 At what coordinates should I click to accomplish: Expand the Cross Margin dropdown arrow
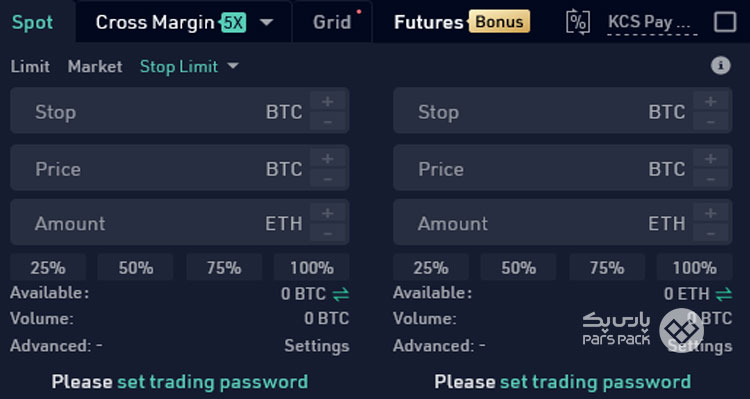click(x=266, y=22)
